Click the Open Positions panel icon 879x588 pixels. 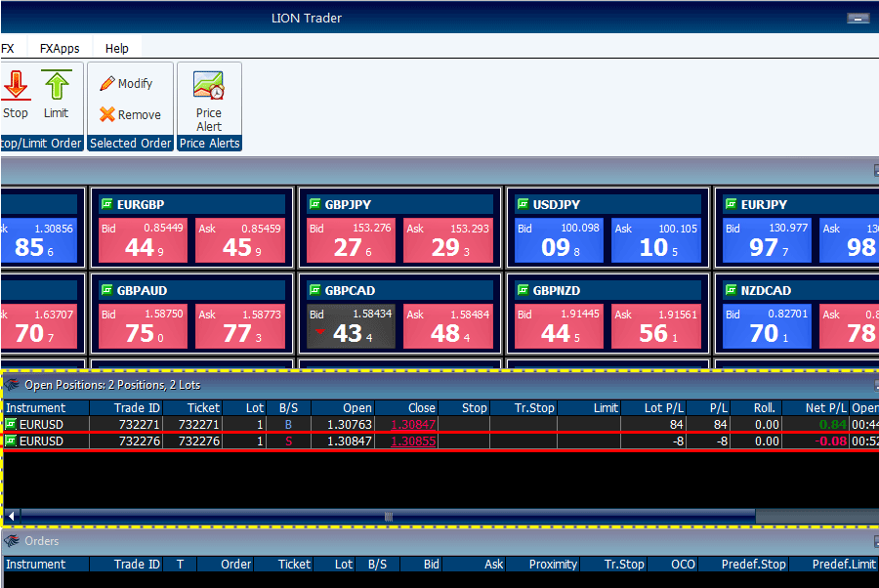pyautogui.click(x=13, y=385)
